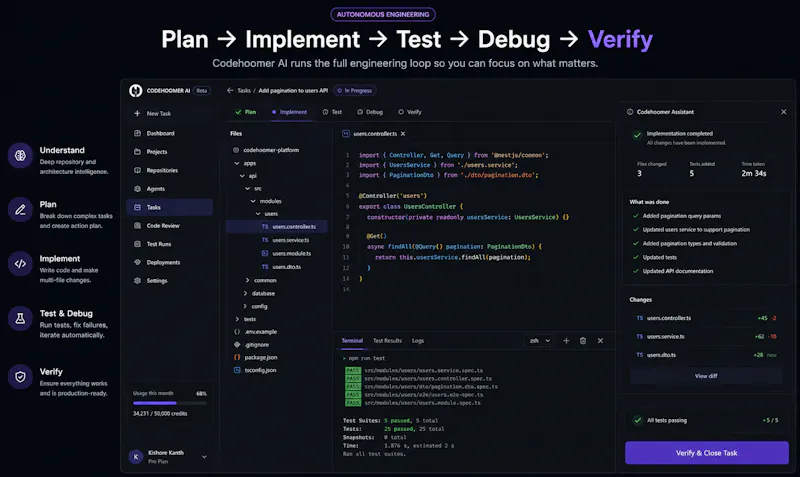Click the Understand brain icon
This screenshot has width=800, height=477.
(20, 155)
